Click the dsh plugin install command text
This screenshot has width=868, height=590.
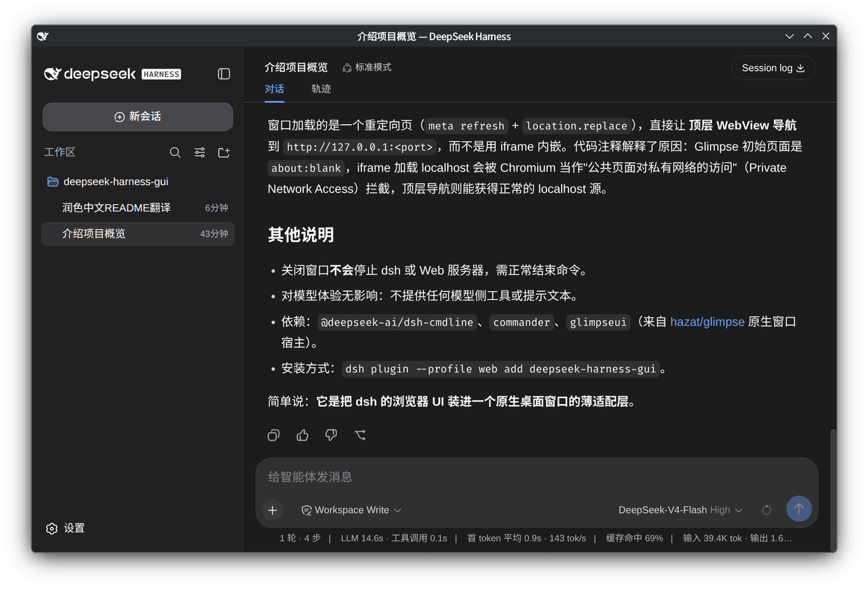click(x=500, y=369)
